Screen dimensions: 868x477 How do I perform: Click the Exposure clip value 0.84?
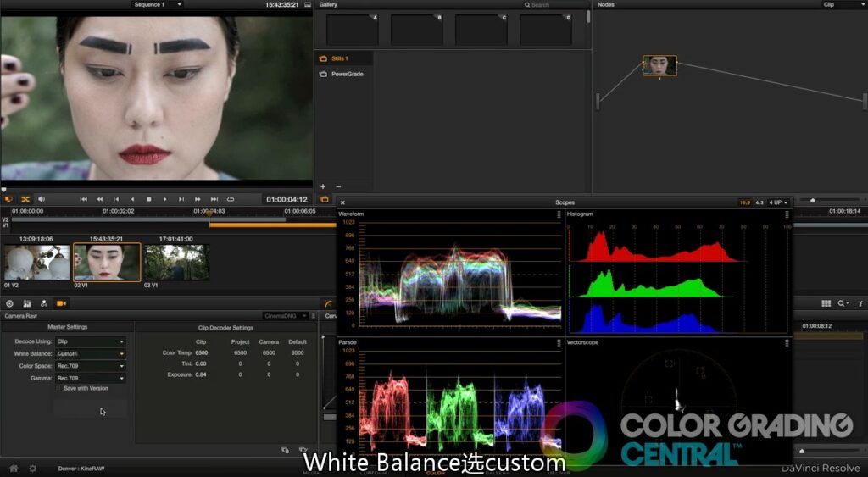click(201, 374)
